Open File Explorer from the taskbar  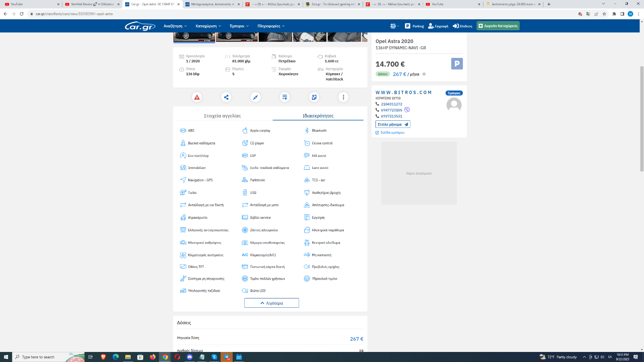(x=128, y=357)
